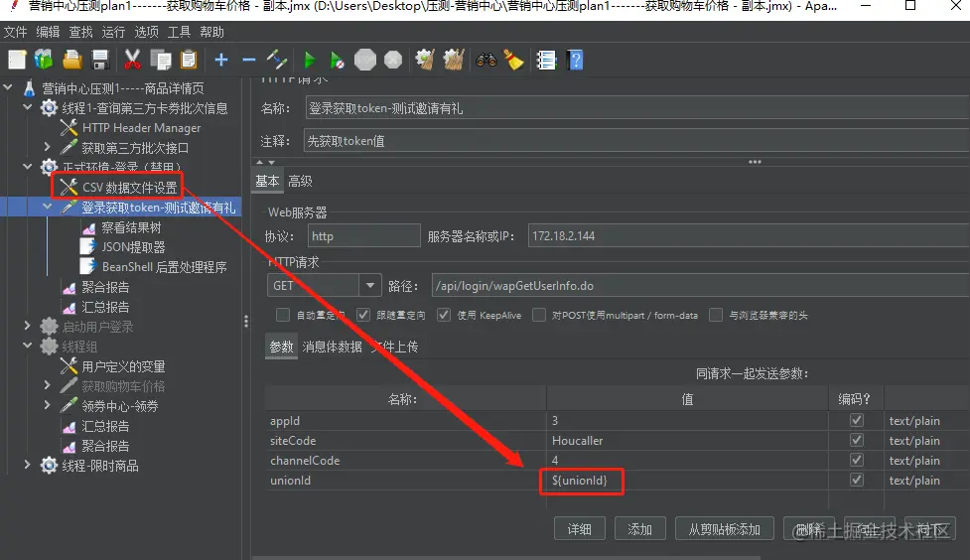970x560 pixels.
Task: Expand the 线程-限时商品 thread group
Action: (x=27, y=464)
